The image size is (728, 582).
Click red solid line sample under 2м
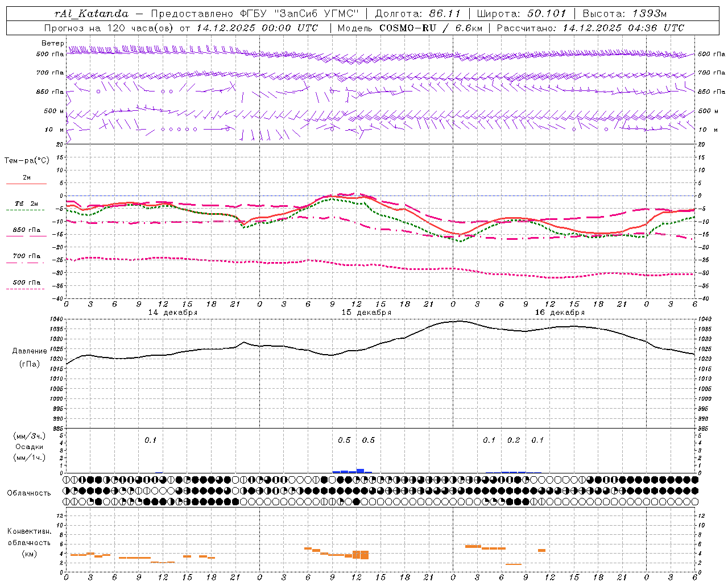click(x=26, y=184)
